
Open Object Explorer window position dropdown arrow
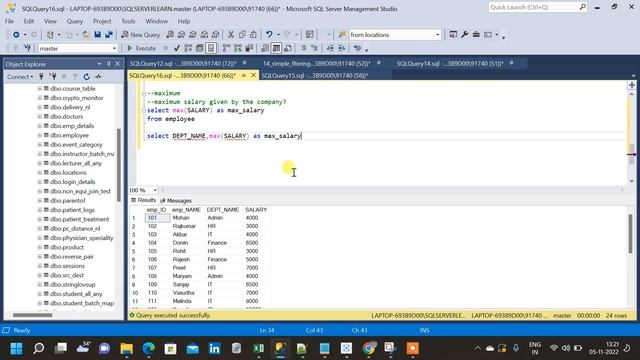[99, 64]
